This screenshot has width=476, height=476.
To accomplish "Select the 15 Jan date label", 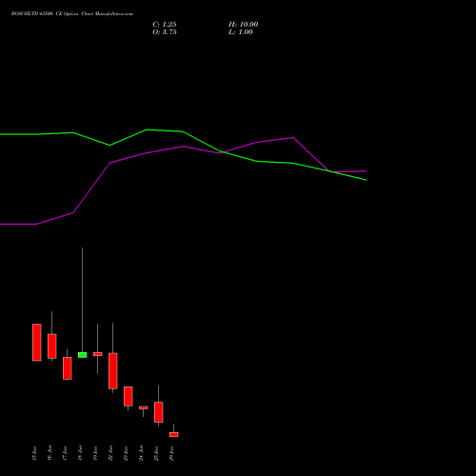I will click(x=34, y=453).
